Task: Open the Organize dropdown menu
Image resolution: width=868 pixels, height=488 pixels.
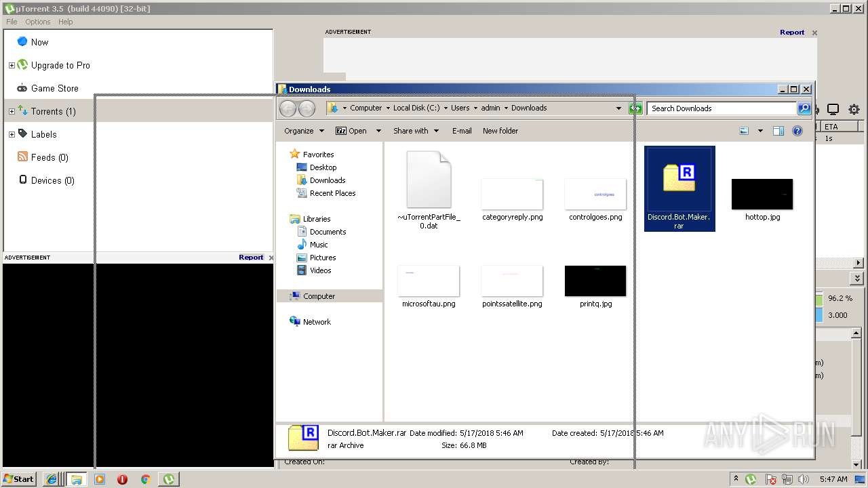Action: point(304,131)
